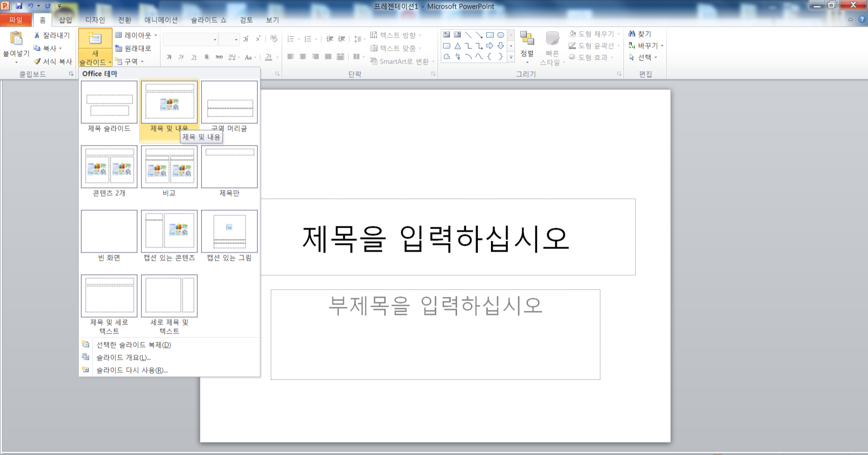This screenshot has width=868, height=455.
Task: Click the Find (찾기) binoculars icon
Action: (x=632, y=34)
